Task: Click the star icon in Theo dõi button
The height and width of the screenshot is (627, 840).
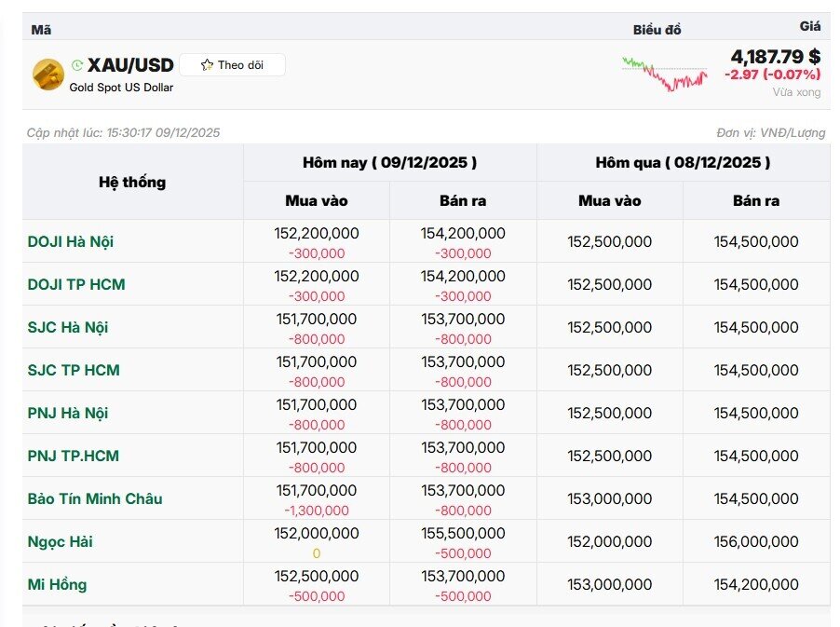Action: [x=207, y=65]
